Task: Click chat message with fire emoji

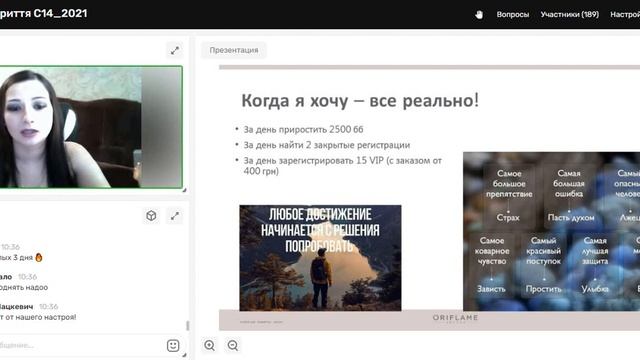Action: click(x=21, y=258)
